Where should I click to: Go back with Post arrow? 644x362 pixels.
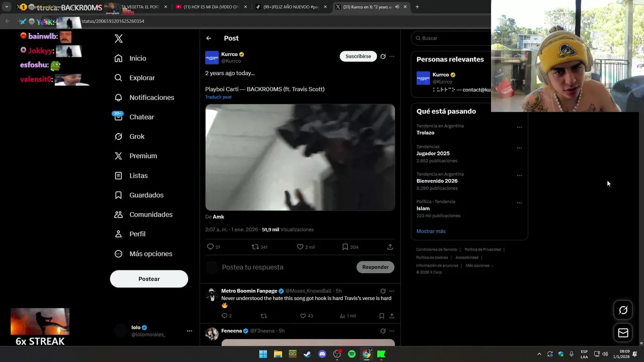[209, 38]
